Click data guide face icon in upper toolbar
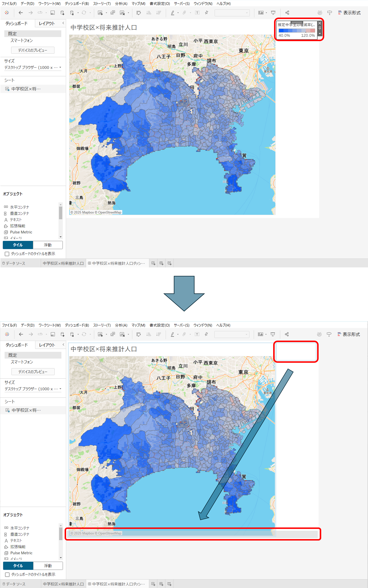This screenshot has height=588, width=368. pyautogui.click(x=320, y=13)
